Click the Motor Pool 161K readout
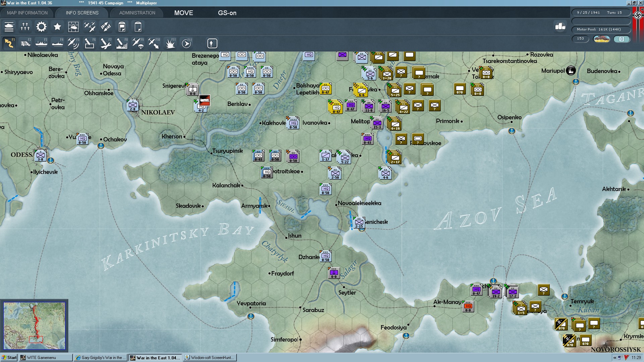This screenshot has width=644, height=362. tap(601, 29)
